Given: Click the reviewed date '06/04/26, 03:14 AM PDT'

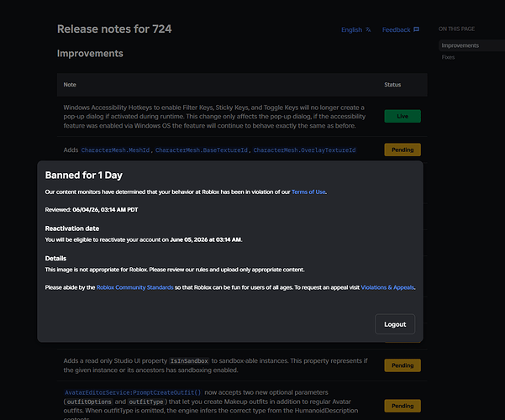Looking at the screenshot, I should [x=105, y=210].
